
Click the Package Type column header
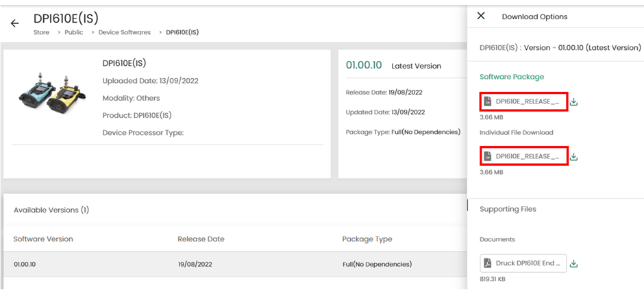pyautogui.click(x=367, y=239)
